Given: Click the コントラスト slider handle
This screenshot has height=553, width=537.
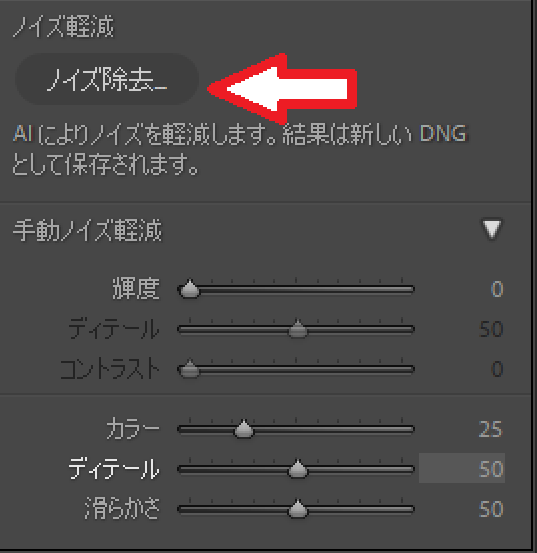Looking at the screenshot, I should coord(190,369).
